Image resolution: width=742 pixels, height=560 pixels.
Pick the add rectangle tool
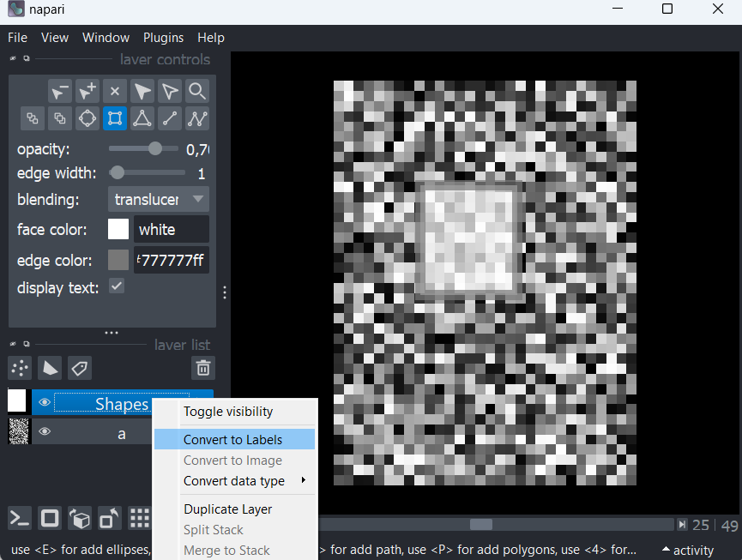[x=115, y=118]
